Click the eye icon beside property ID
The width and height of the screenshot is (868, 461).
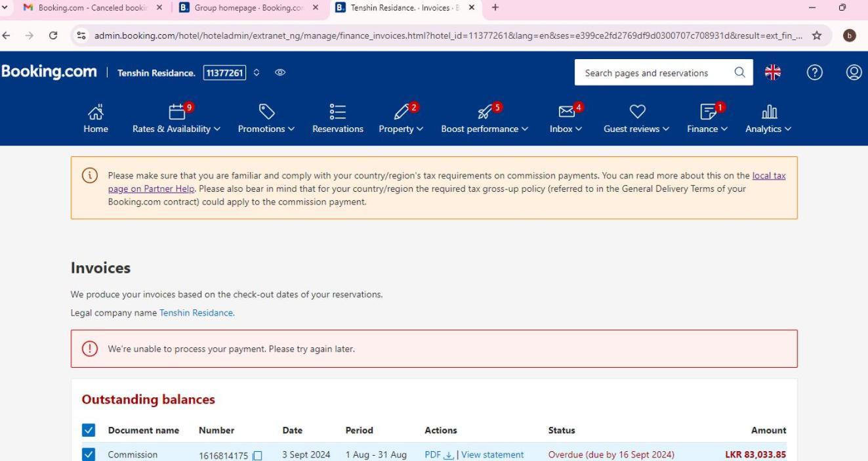[280, 73]
